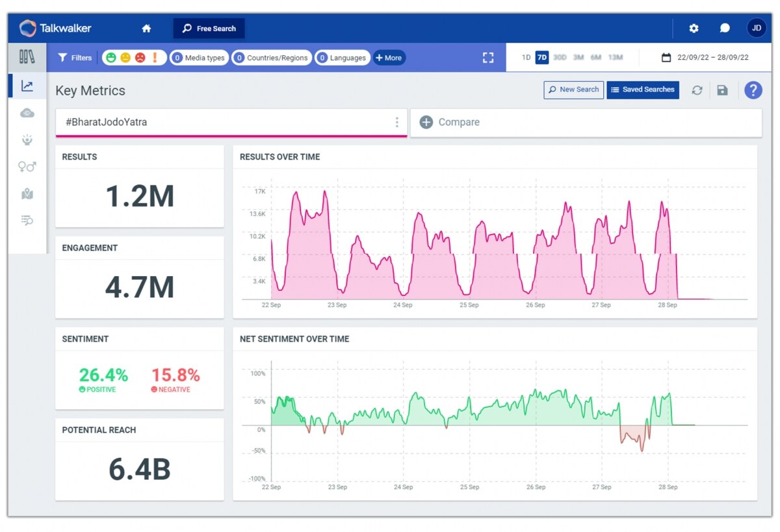This screenshot has width=780, height=532.
Task: Click the home icon in top bar
Action: (x=146, y=29)
